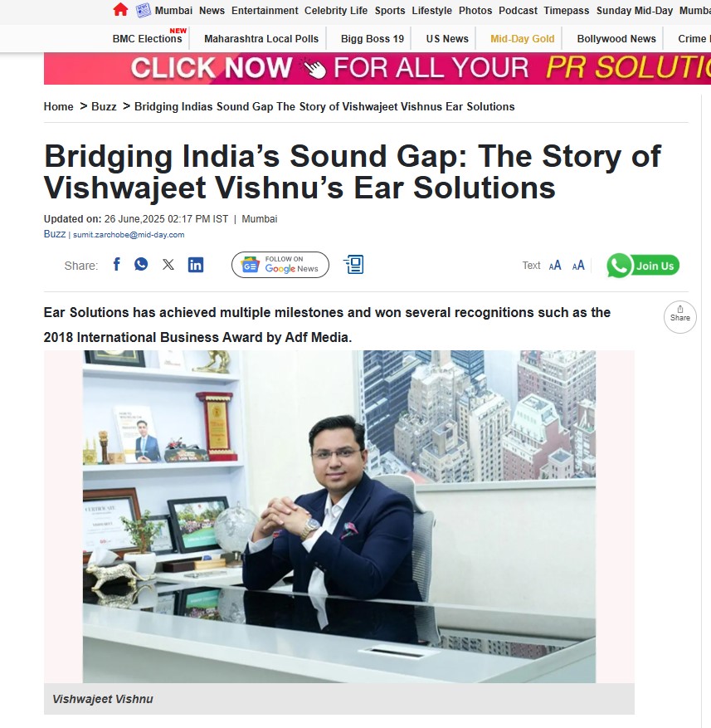Go to the red home icon

(120, 10)
